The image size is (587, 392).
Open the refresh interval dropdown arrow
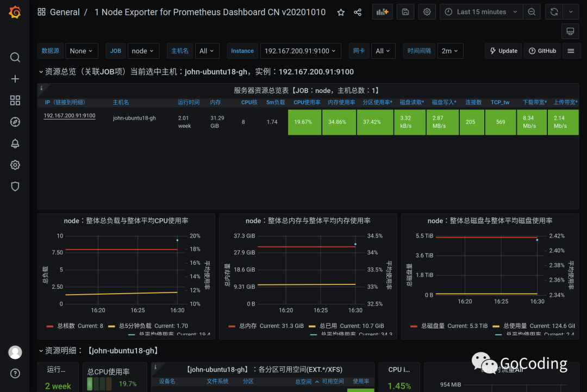click(x=571, y=12)
